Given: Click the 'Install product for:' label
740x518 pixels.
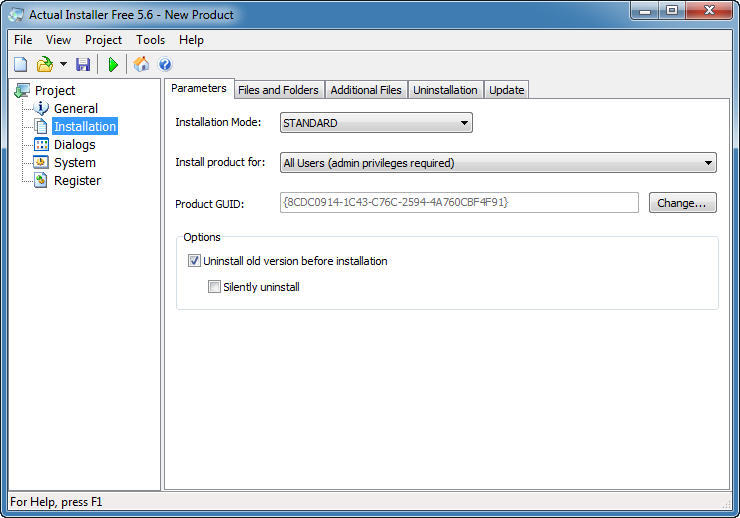Looking at the screenshot, I should pyautogui.click(x=220, y=162).
